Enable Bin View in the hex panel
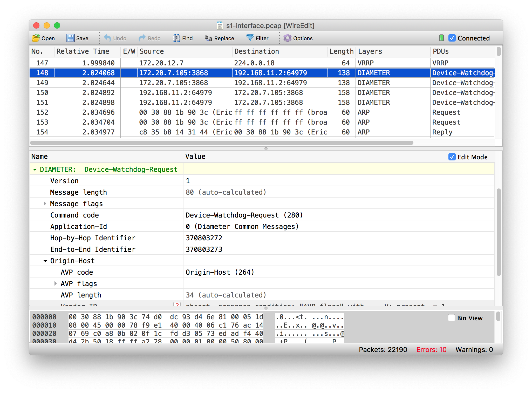The height and width of the screenshot is (393, 532). tap(452, 318)
